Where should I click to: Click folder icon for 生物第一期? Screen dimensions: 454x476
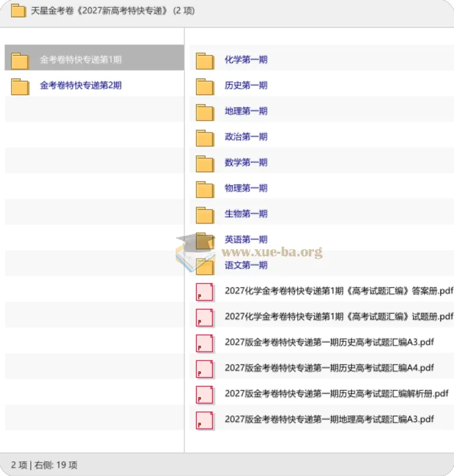pyautogui.click(x=205, y=215)
